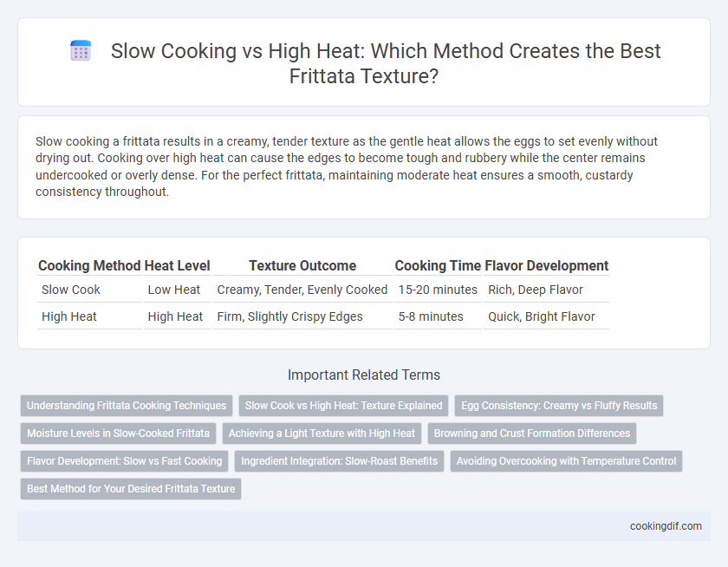Screen dimensions: 728x567
Task: Visit the cookingdif.com footer link
Action: (x=666, y=526)
